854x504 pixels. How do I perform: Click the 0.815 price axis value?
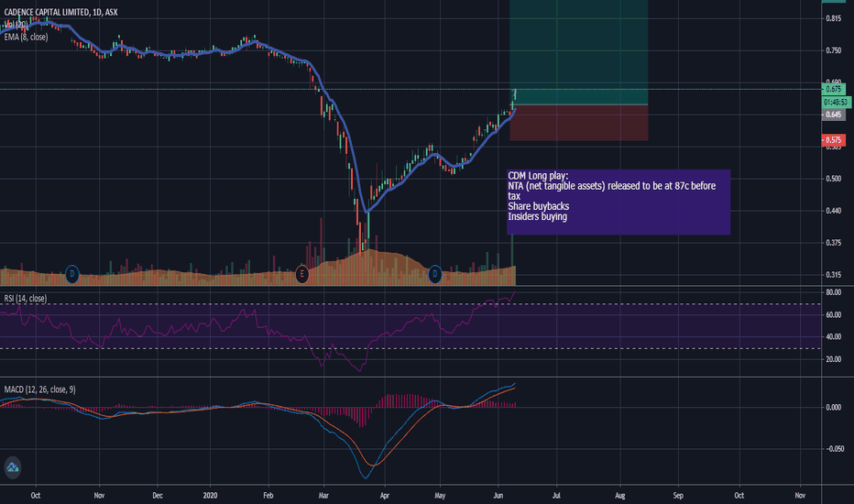pyautogui.click(x=833, y=18)
